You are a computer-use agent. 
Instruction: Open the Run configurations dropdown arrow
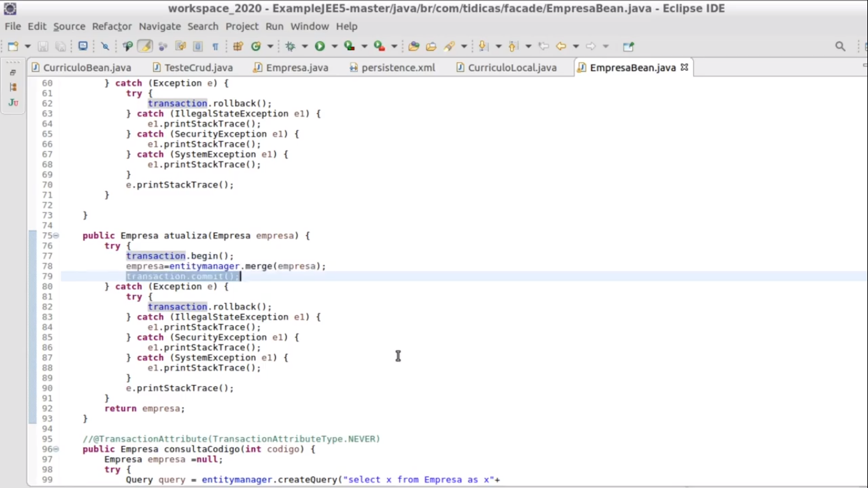pyautogui.click(x=334, y=46)
